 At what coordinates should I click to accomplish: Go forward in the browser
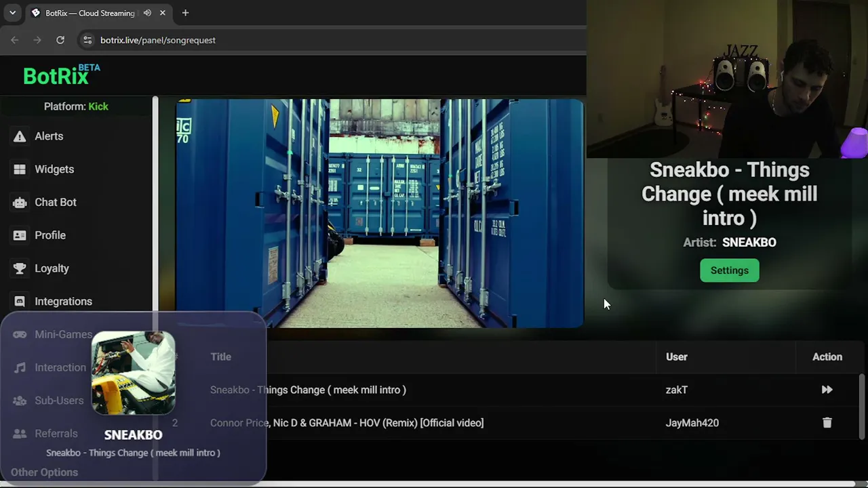point(37,40)
